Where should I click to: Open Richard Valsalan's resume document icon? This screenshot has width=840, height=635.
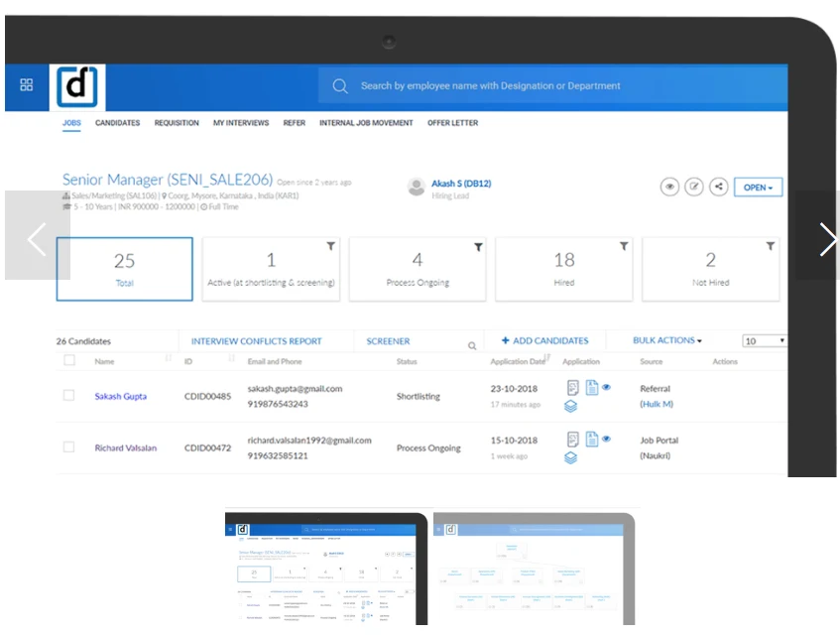click(x=591, y=439)
